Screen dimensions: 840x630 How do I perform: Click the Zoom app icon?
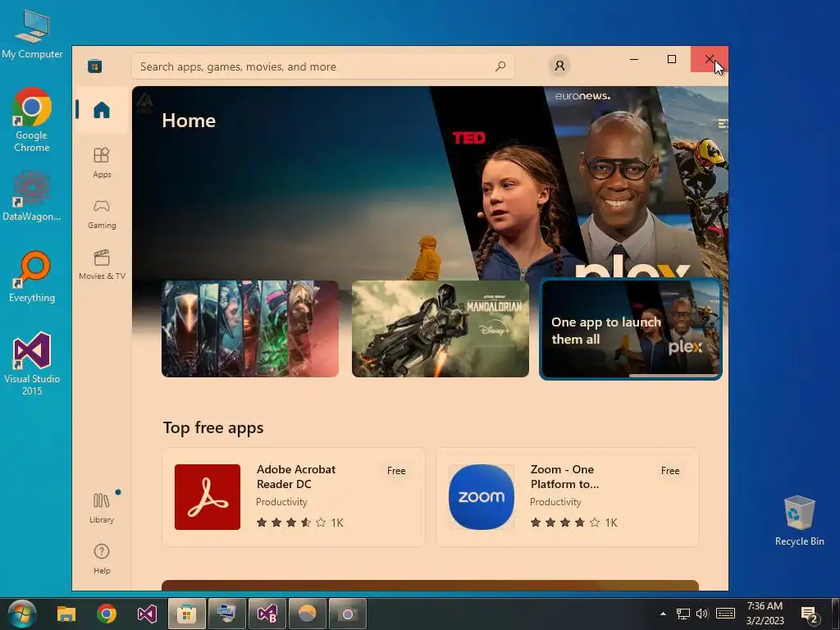[x=481, y=497]
